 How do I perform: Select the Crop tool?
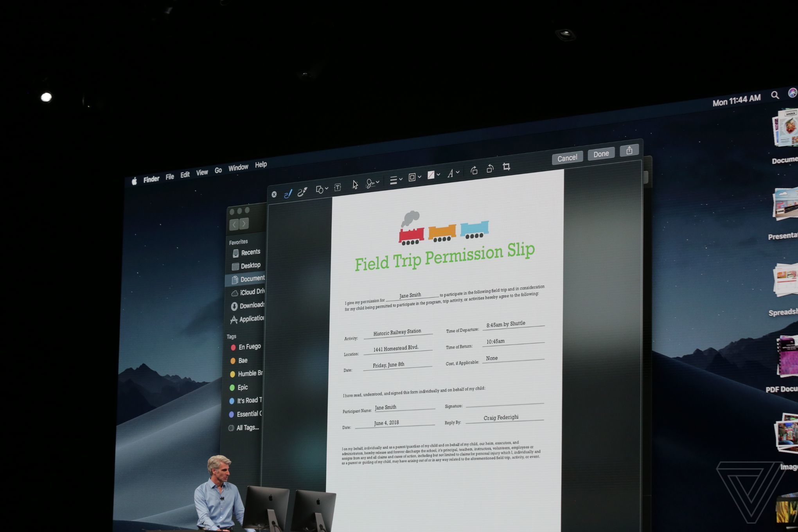click(x=507, y=167)
